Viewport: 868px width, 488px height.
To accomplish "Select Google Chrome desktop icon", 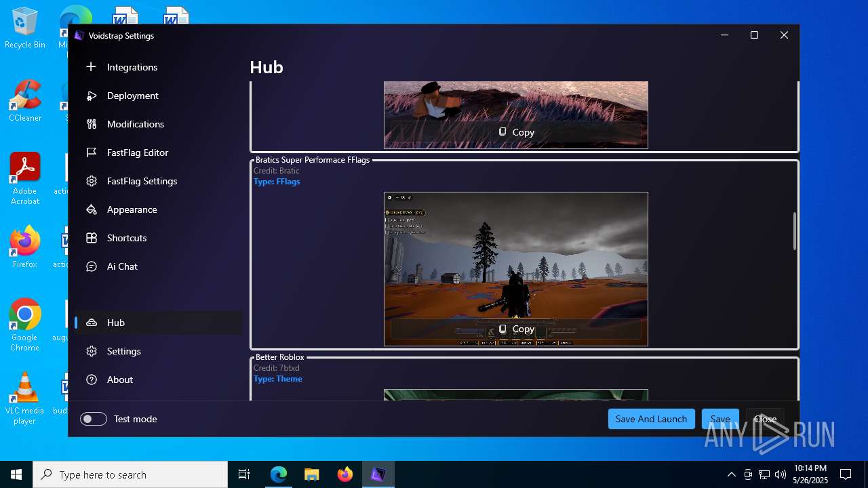I will point(25,325).
